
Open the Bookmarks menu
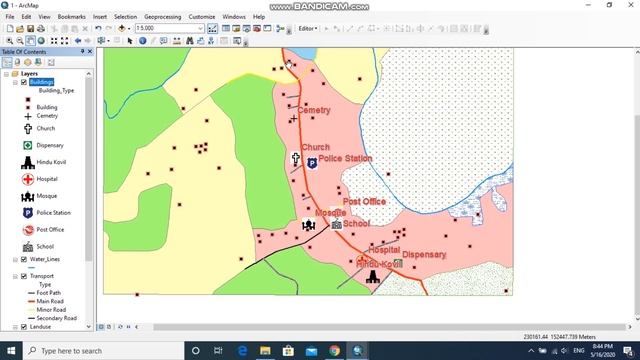point(71,17)
